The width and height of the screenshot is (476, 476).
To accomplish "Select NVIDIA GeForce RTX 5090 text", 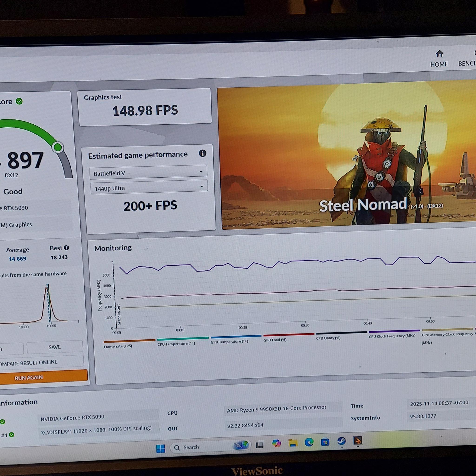I will click(73, 418).
